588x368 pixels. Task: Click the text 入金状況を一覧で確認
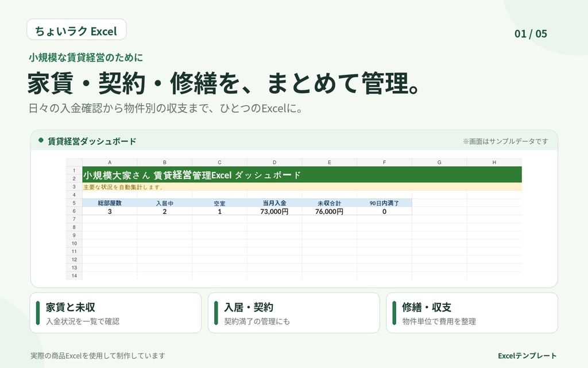click(83, 321)
